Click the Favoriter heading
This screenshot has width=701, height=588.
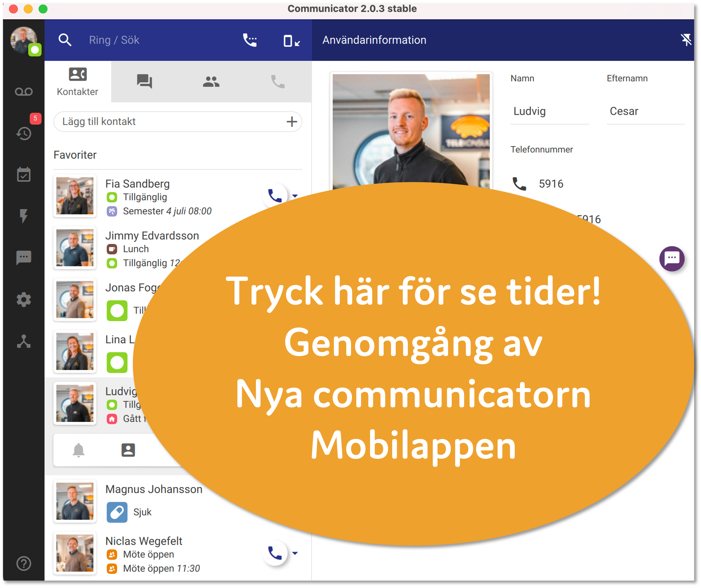pos(75,155)
